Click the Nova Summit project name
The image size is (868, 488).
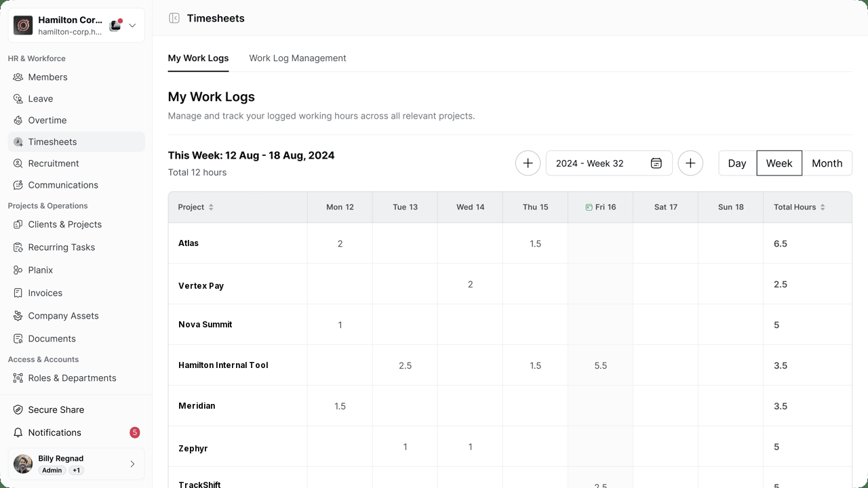pos(205,325)
